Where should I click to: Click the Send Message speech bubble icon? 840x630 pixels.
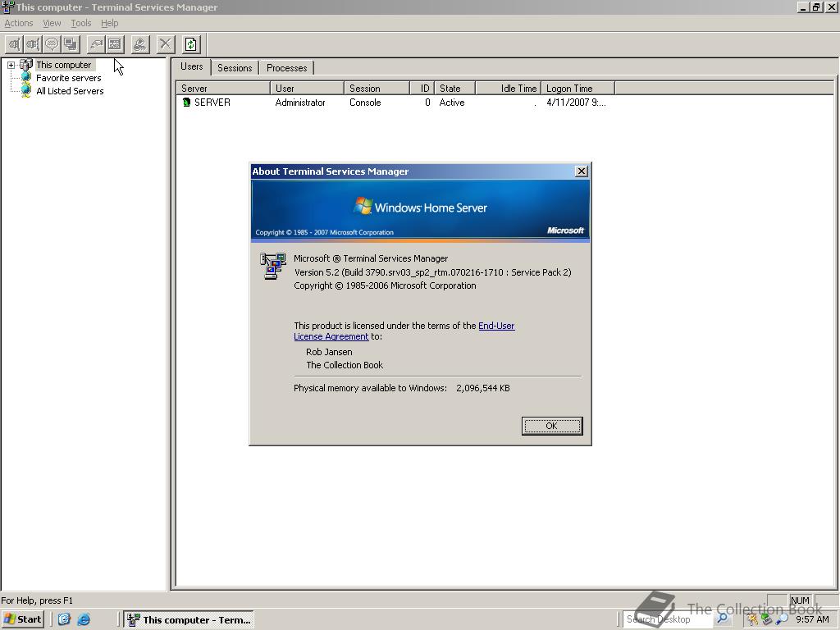click(52, 44)
